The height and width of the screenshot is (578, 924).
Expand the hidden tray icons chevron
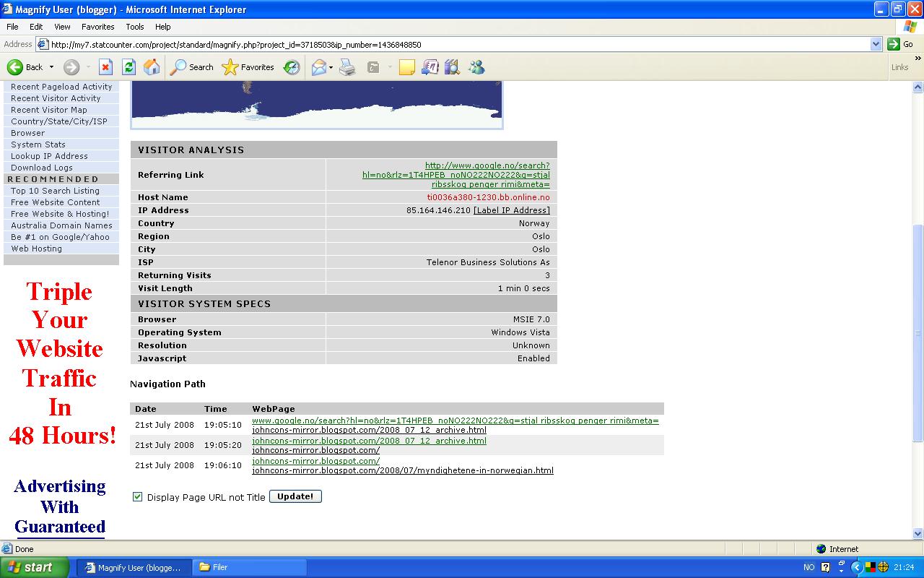point(857,567)
